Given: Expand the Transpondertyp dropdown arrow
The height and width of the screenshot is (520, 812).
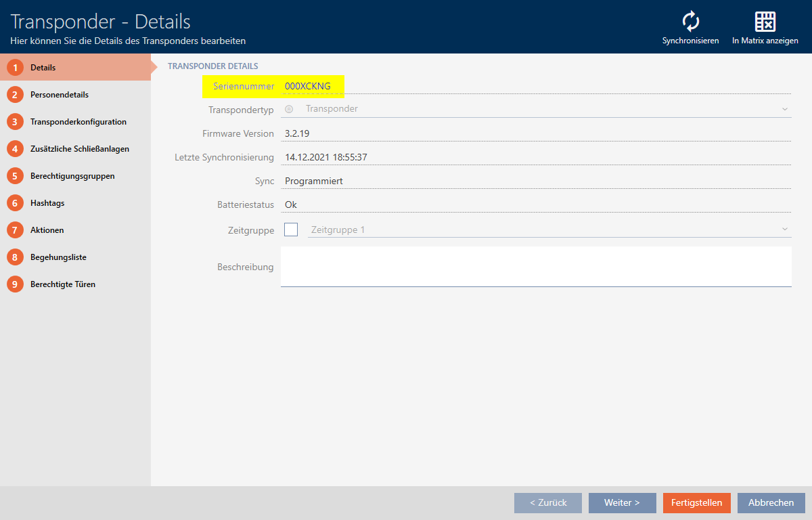Looking at the screenshot, I should (x=784, y=109).
